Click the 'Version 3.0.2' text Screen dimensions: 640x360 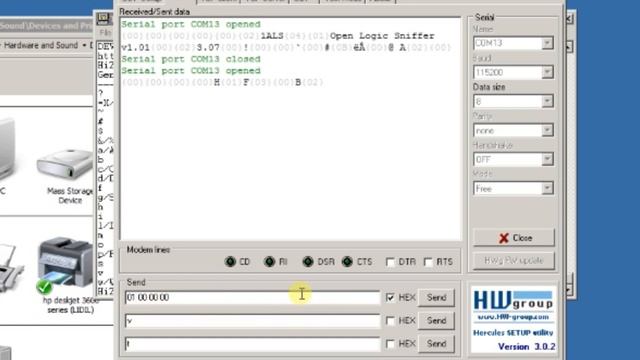tap(527, 347)
